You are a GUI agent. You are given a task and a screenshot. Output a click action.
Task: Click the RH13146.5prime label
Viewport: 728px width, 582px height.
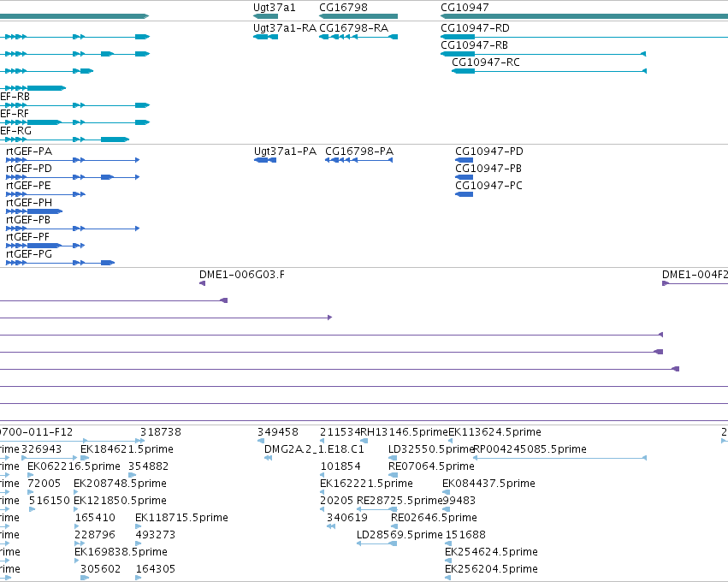pos(404,432)
